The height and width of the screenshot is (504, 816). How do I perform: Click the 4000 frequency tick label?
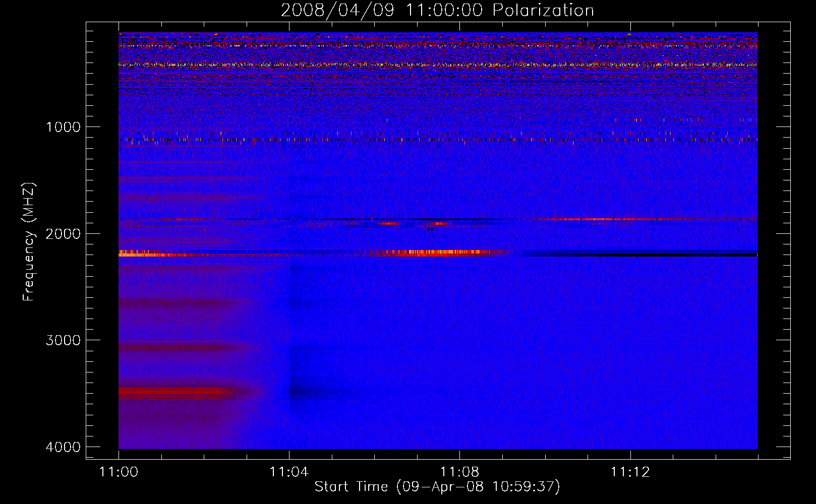point(63,447)
